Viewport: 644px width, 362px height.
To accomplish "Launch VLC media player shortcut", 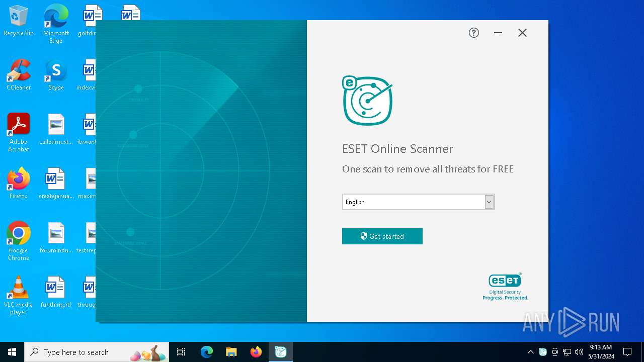I will coord(19,296).
